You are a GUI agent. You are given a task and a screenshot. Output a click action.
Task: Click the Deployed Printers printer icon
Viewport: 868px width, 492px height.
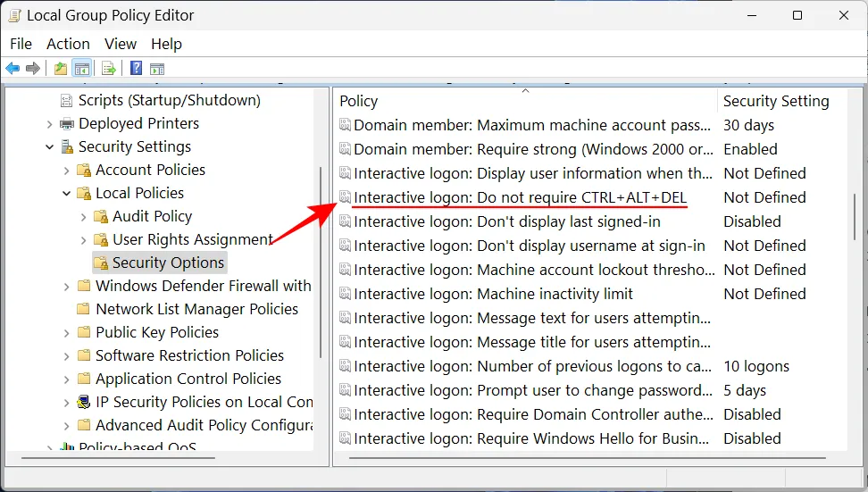(x=66, y=123)
